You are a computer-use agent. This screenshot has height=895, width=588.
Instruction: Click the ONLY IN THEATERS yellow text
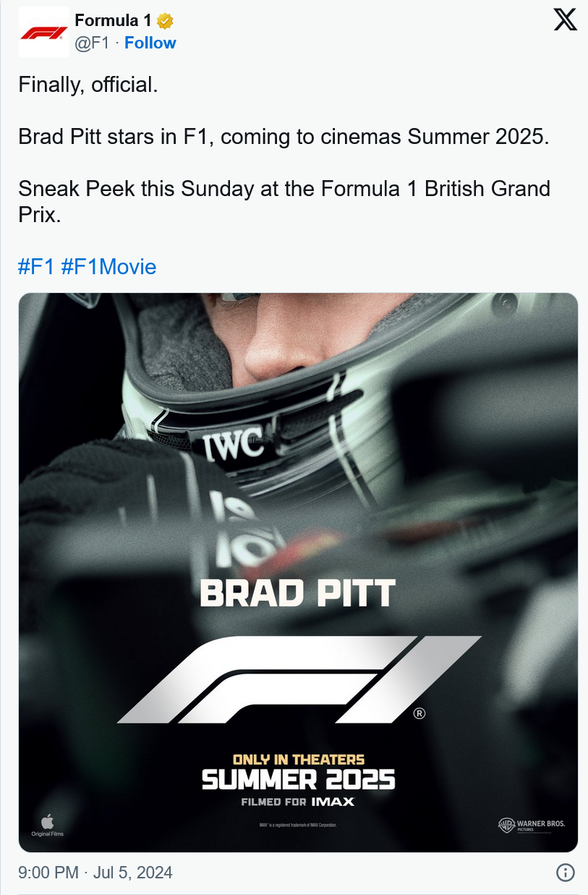click(x=298, y=759)
